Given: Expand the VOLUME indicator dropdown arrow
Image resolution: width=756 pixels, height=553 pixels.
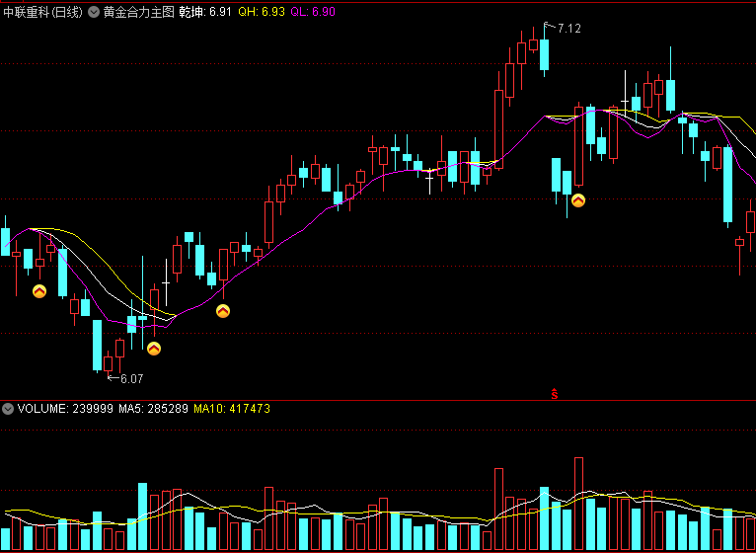Looking at the screenshot, I should tap(8, 409).
